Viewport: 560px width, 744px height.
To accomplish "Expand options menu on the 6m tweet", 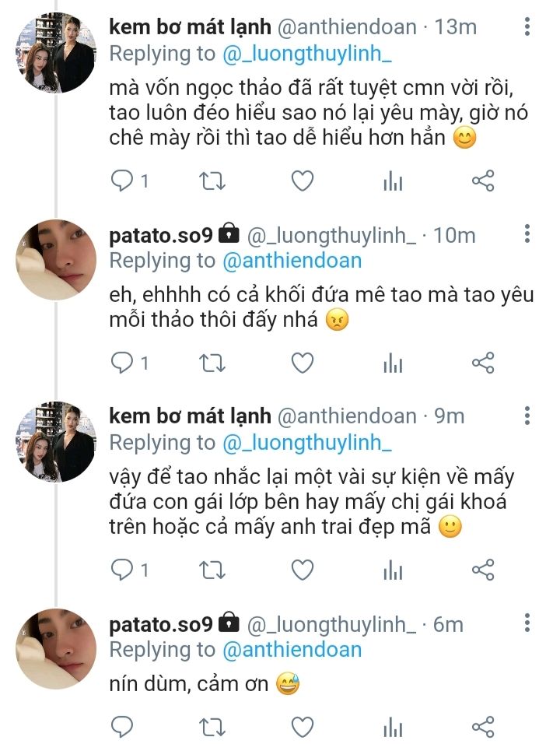I will point(527,623).
